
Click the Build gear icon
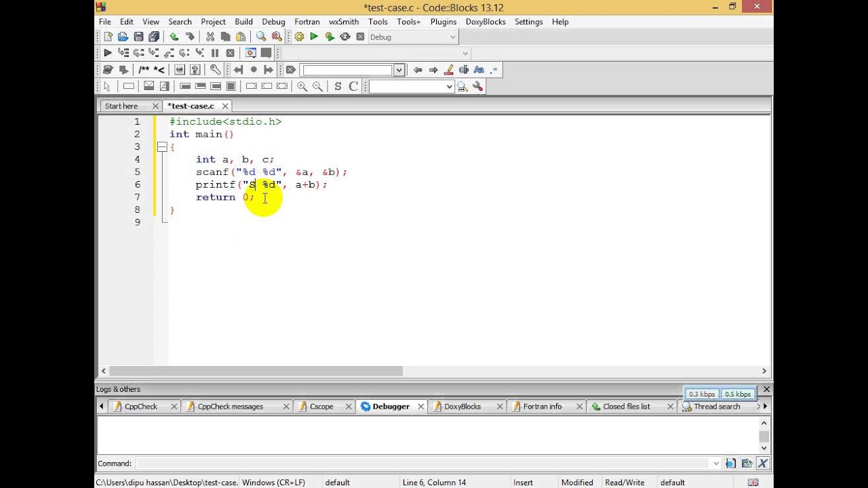(299, 37)
